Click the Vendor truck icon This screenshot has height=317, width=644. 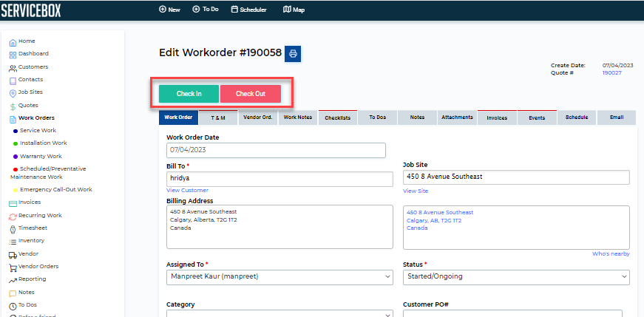13,255
